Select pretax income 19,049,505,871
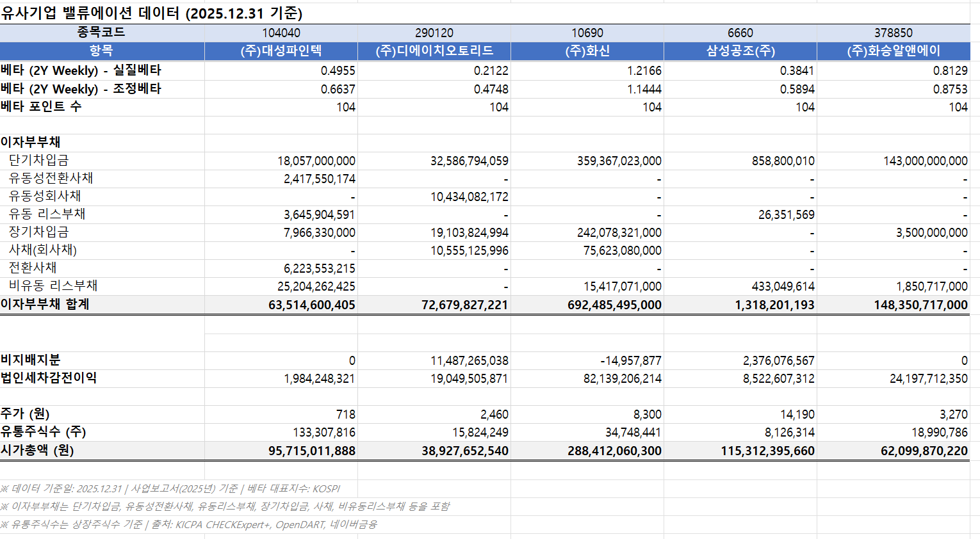 (x=470, y=379)
